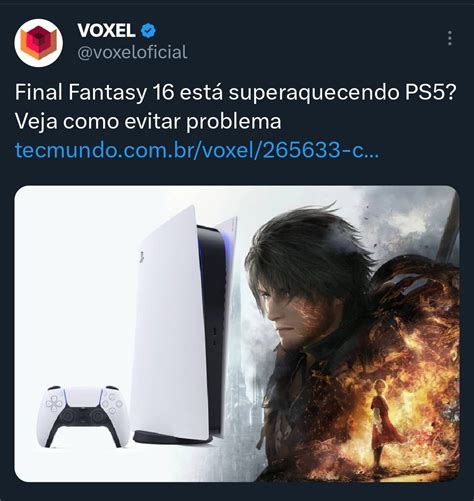The image size is (474, 501).
Task: Open the VOXEL profile avatar
Action: coord(39,43)
